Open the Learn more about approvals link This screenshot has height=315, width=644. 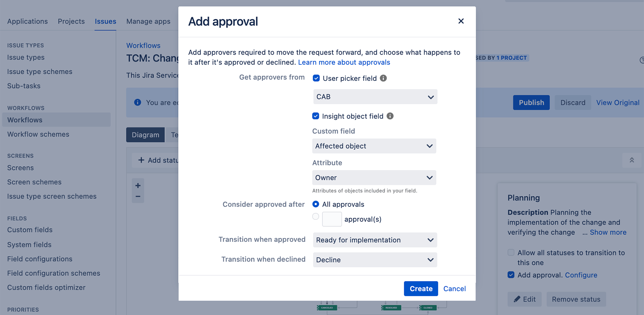(x=344, y=62)
